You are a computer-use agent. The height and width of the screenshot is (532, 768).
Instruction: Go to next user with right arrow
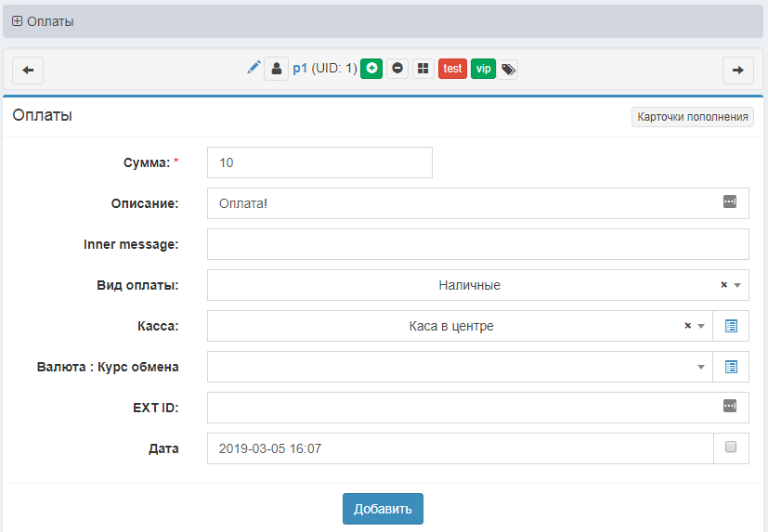(737, 70)
